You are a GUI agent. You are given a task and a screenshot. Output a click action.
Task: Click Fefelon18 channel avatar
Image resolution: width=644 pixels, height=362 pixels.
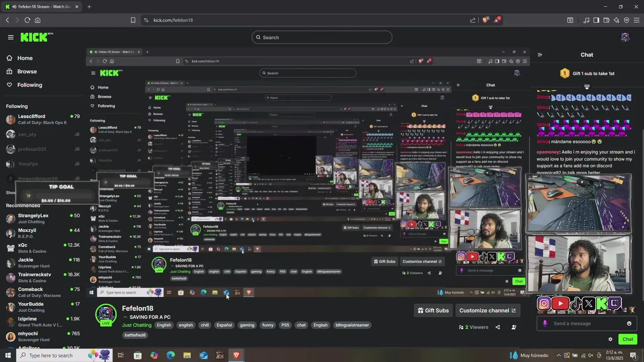click(106, 315)
